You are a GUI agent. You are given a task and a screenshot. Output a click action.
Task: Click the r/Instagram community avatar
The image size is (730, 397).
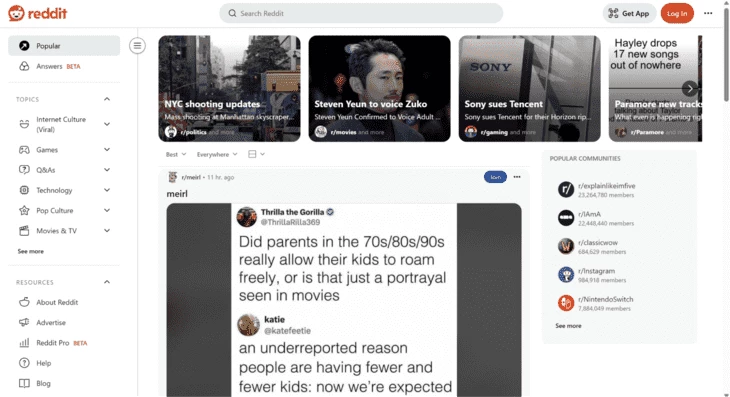click(566, 275)
